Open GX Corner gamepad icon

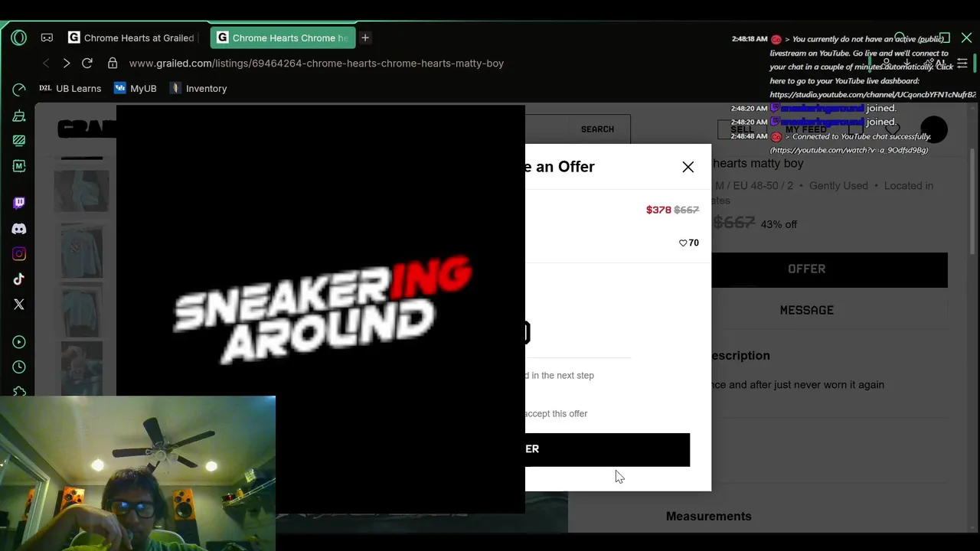(47, 37)
